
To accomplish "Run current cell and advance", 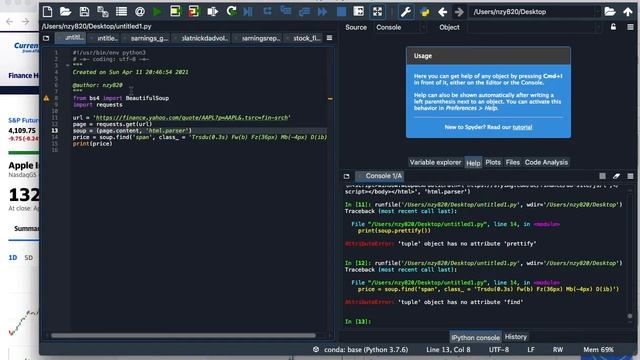I will [193, 11].
